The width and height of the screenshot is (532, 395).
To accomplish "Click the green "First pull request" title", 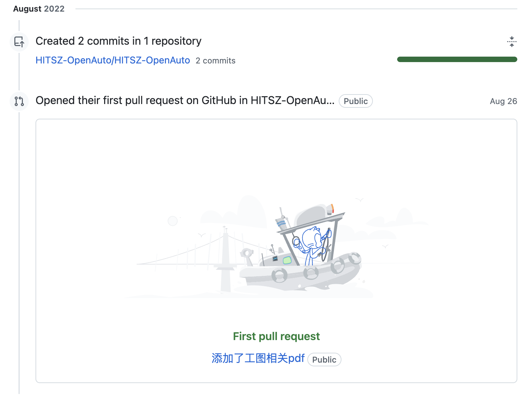I will [276, 336].
